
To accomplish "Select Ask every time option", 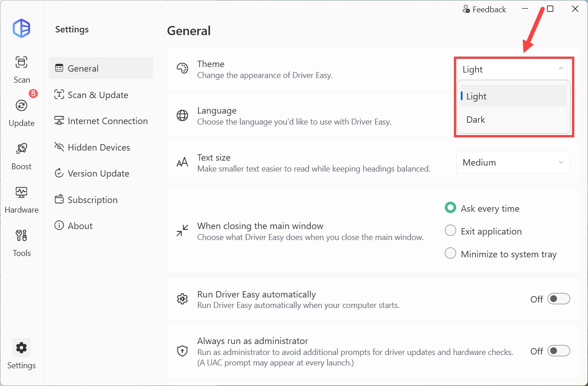I will pyautogui.click(x=482, y=208).
